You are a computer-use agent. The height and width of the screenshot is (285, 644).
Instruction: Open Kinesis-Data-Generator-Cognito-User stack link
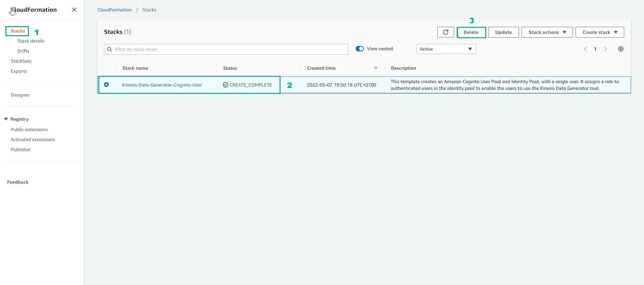162,85
